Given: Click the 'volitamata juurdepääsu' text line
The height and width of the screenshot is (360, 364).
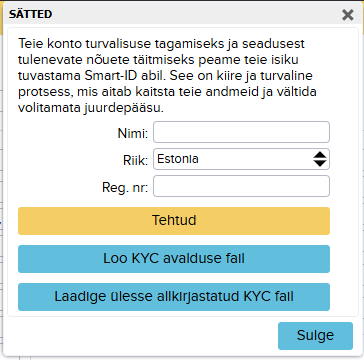Looking at the screenshot, I should (91, 108).
